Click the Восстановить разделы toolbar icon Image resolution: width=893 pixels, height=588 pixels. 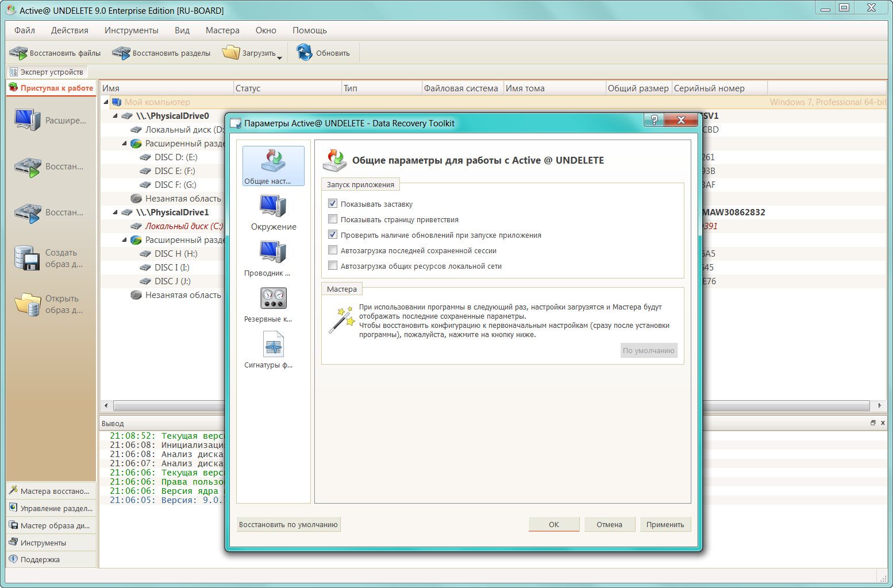(x=121, y=53)
